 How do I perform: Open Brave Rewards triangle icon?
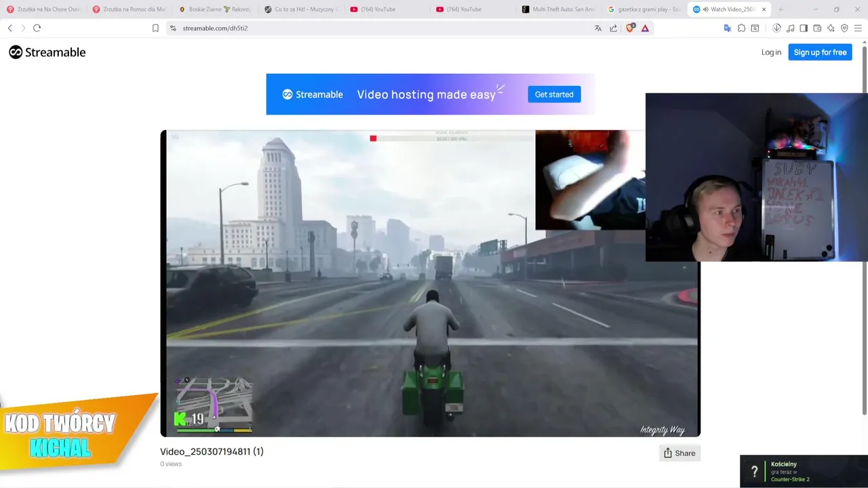(x=645, y=28)
